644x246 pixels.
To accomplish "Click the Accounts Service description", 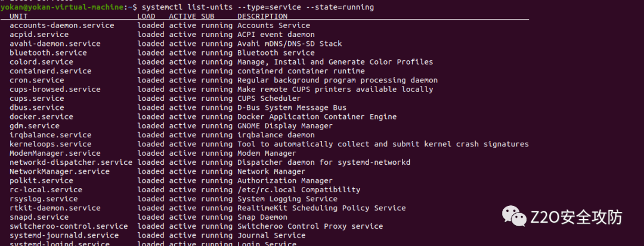I will 274,26.
